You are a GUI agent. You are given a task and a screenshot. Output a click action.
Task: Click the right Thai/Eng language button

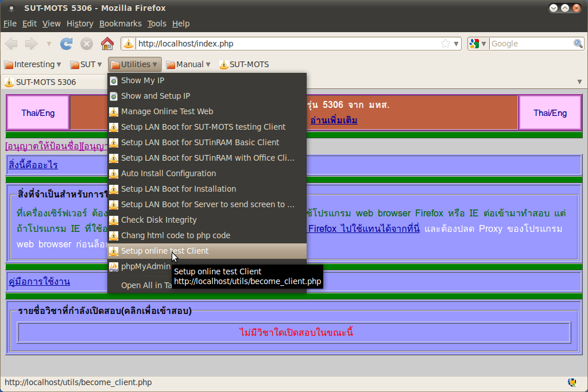click(x=550, y=113)
